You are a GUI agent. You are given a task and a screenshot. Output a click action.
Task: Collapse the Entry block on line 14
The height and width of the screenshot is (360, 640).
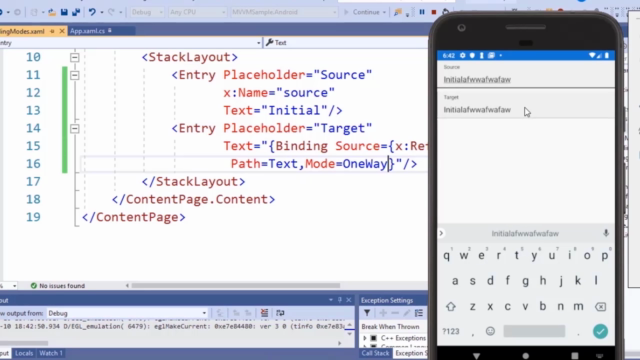click(x=74, y=129)
